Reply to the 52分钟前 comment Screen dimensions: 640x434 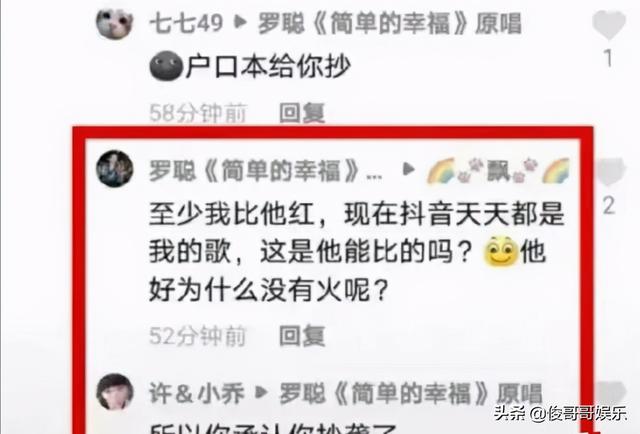tap(302, 336)
